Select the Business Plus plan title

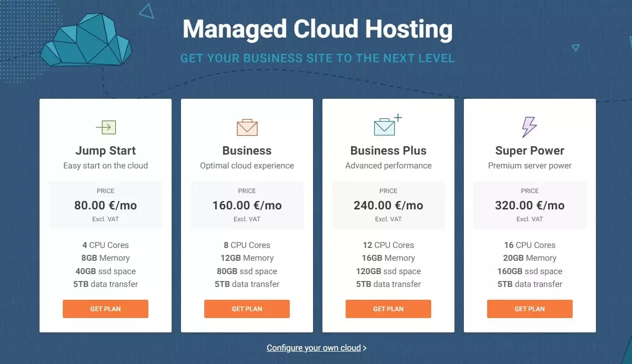388,151
